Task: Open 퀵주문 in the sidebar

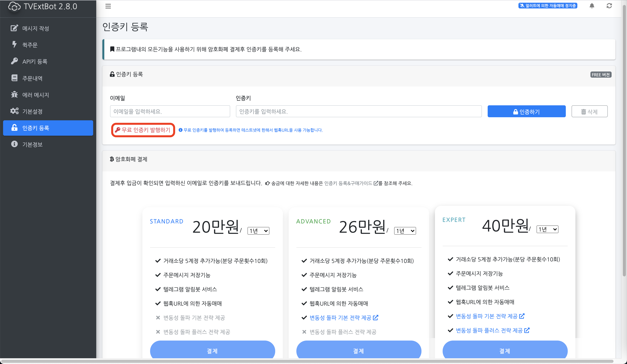Action: [x=48, y=45]
